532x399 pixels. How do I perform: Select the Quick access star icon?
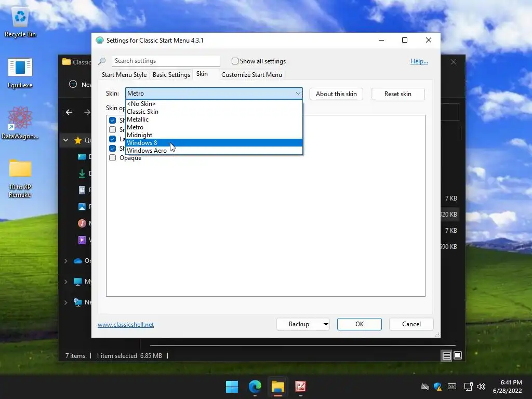point(78,140)
